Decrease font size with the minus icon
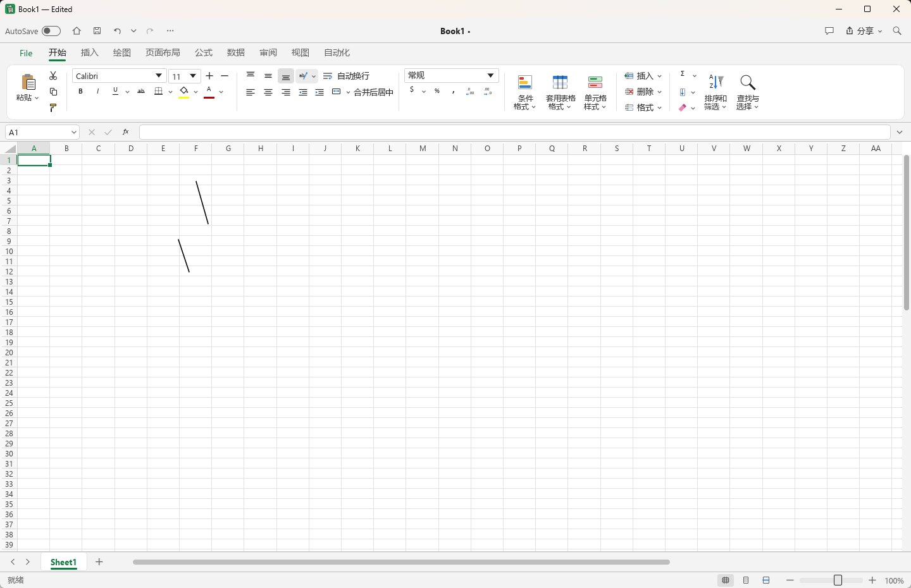Image resolution: width=911 pixels, height=588 pixels. click(225, 76)
